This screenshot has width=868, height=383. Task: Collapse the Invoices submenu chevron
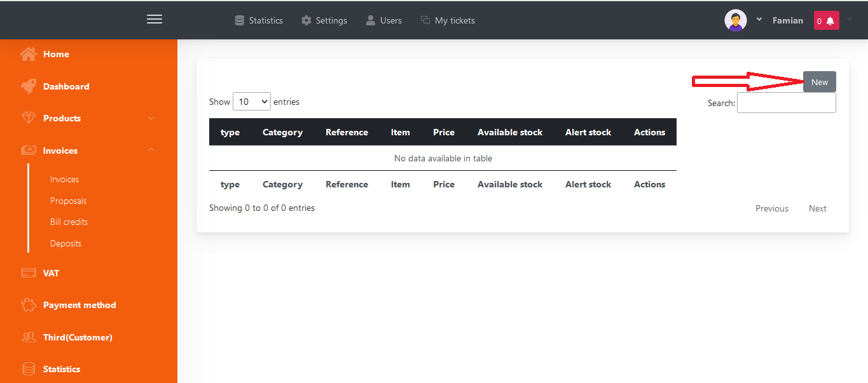151,150
